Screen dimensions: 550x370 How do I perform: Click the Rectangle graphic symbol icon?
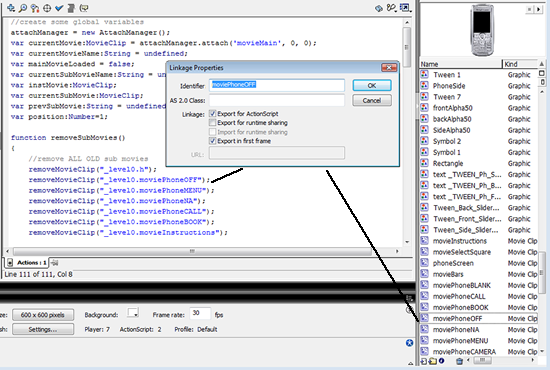[424, 163]
